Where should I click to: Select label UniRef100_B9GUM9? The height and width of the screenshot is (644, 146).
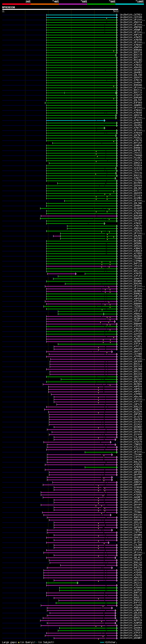click(x=131, y=216)
